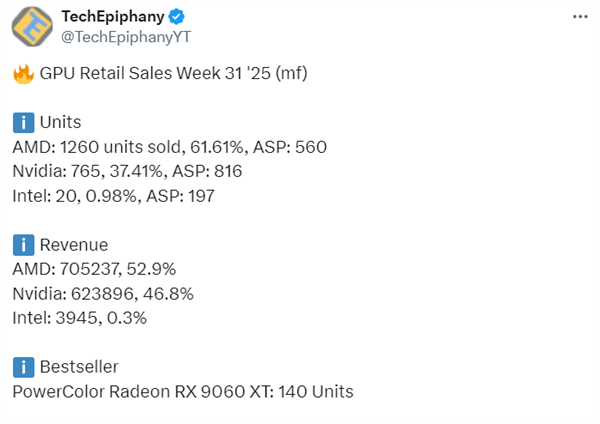
Task: Click the Revenue section heading text
Action: pos(74,245)
